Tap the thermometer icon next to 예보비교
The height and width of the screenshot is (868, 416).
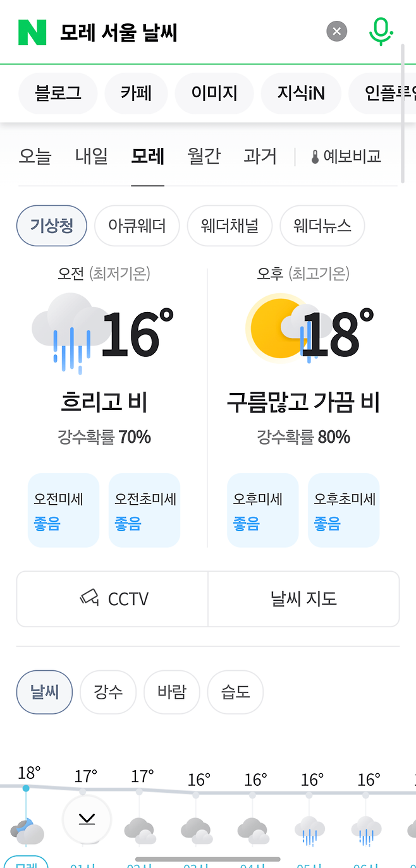[315, 157]
